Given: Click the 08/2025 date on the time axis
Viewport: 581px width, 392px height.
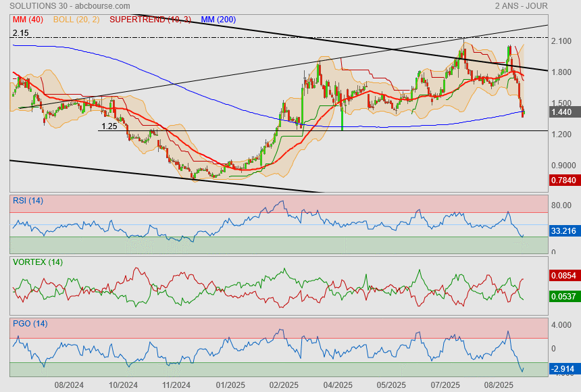Looking at the screenshot, I should [x=499, y=385].
